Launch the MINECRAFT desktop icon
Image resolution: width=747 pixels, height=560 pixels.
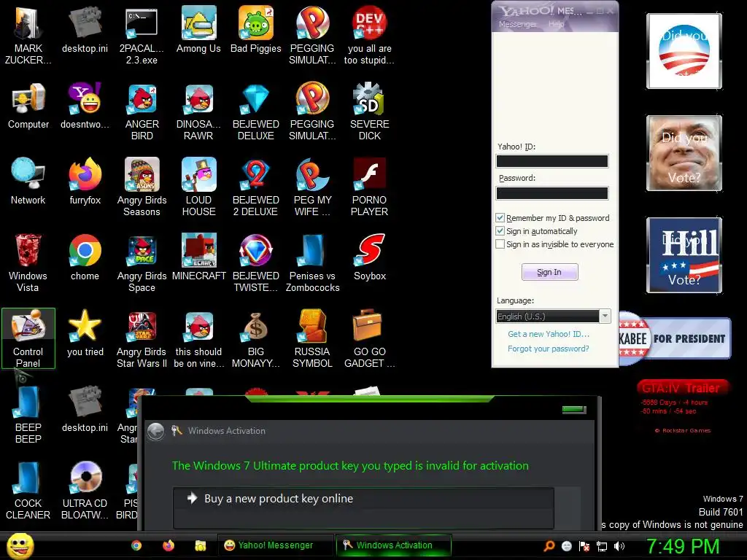click(198, 257)
